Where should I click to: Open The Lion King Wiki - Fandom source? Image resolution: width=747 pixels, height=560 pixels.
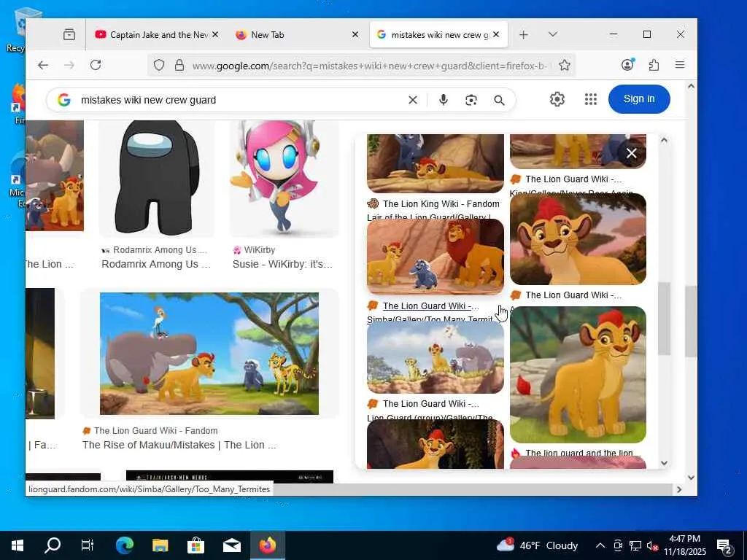(x=441, y=204)
